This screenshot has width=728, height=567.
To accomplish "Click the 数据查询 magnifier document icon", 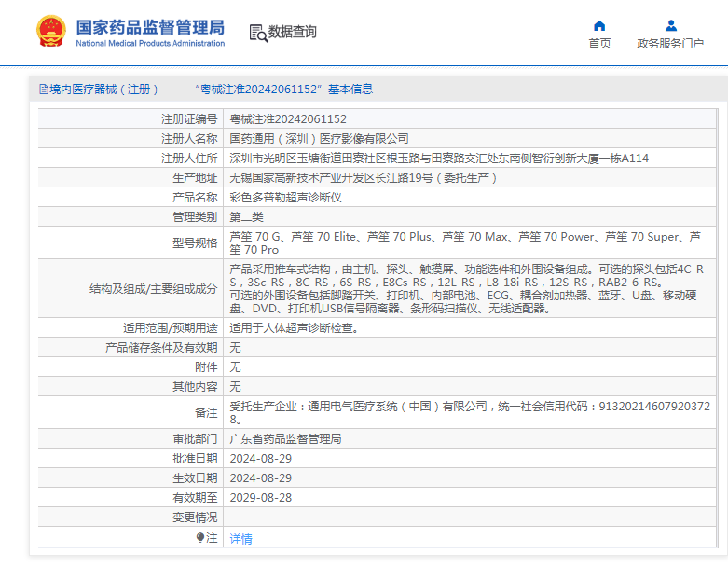I will (257, 33).
